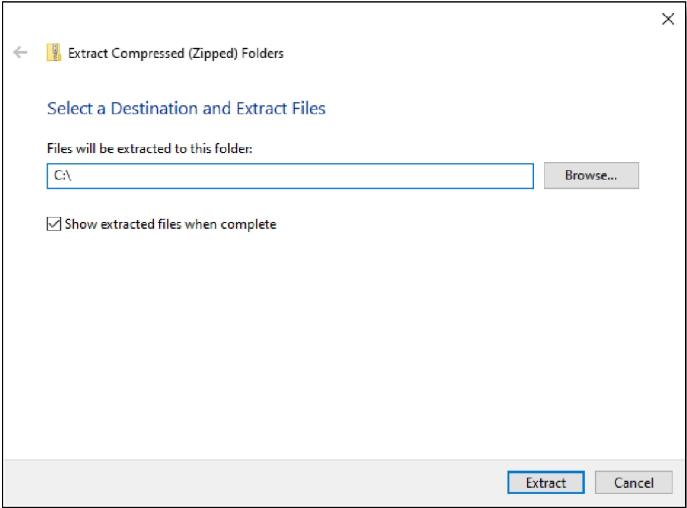Viewport: 687px width, 508px height.
Task: Click the destination folder path field
Action: tap(290, 176)
